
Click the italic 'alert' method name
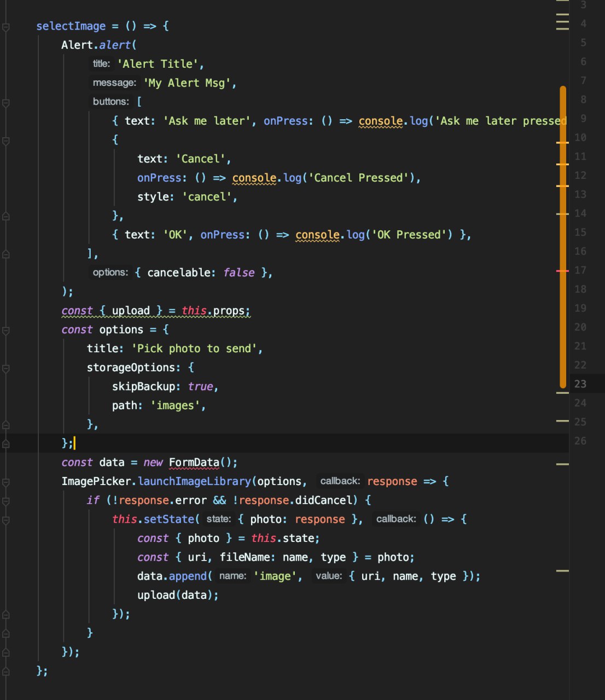click(x=115, y=45)
